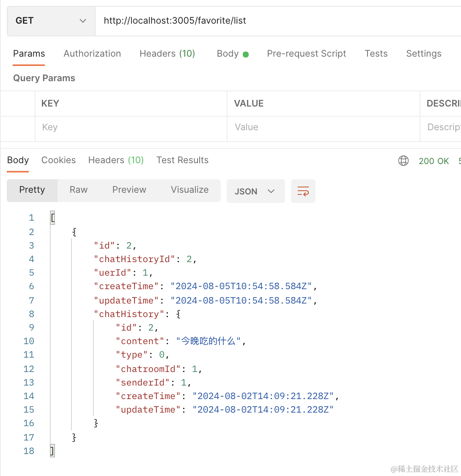Click the request URL field
Viewport: 461px width, 476px height.
pyautogui.click(x=275, y=21)
